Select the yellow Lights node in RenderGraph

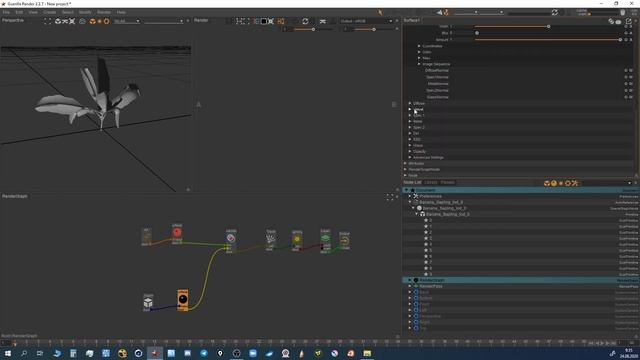297,240
